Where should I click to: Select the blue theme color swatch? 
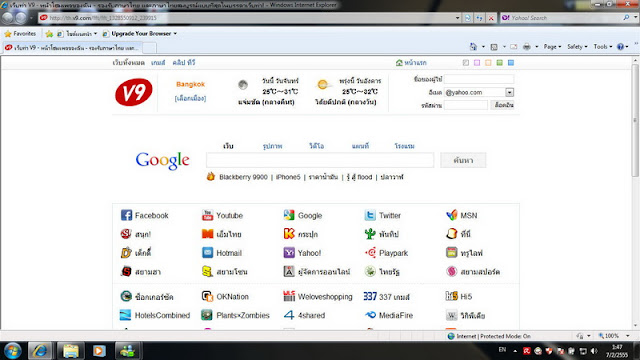click(x=511, y=62)
